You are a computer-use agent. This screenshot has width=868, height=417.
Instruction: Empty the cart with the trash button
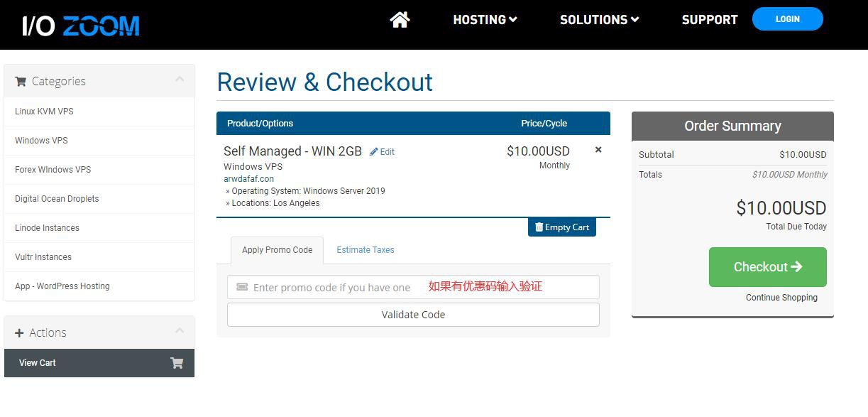(561, 227)
